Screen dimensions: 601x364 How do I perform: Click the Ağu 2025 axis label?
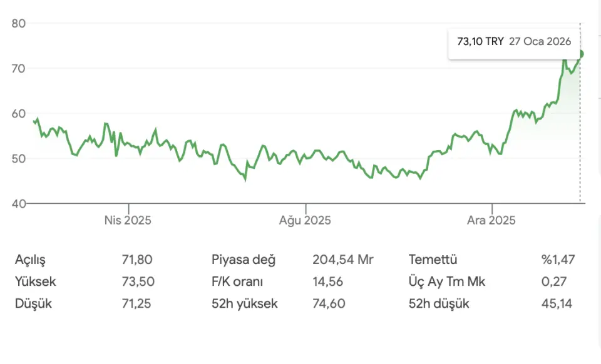305,220
